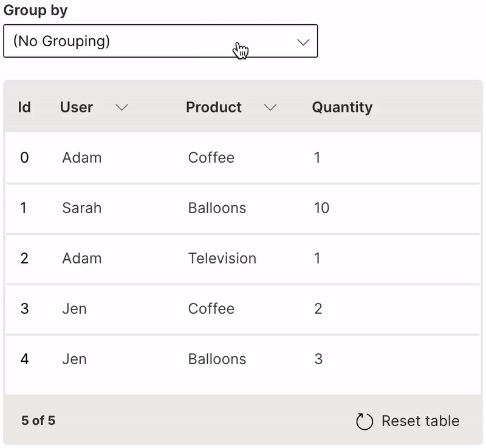The image size is (486, 448).
Task: Click the Reset table text label
Action: pyautogui.click(x=421, y=421)
